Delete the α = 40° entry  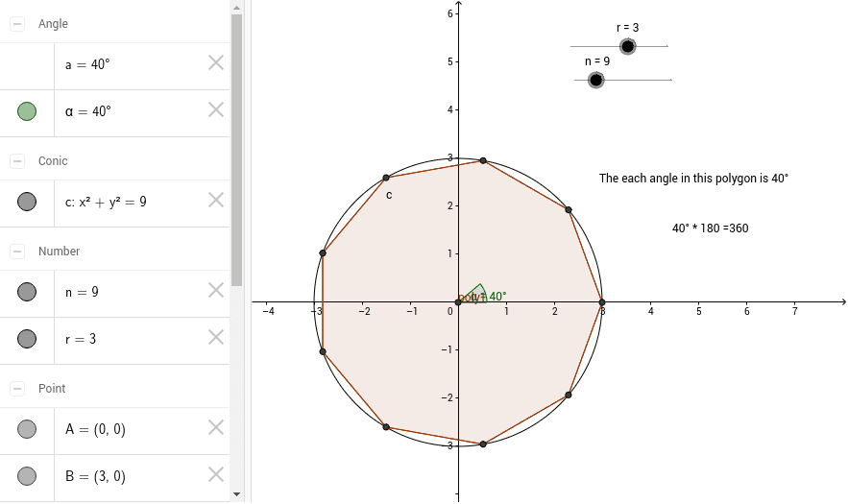[216, 109]
